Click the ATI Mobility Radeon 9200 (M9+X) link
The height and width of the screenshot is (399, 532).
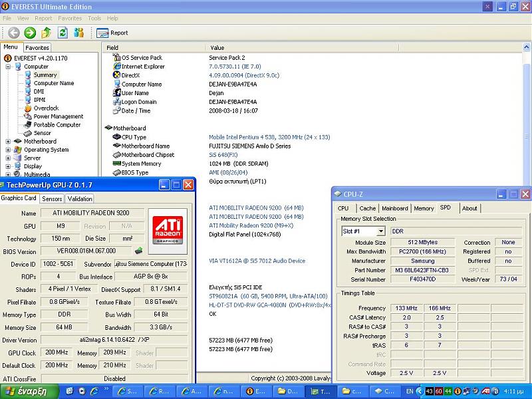pos(251,225)
